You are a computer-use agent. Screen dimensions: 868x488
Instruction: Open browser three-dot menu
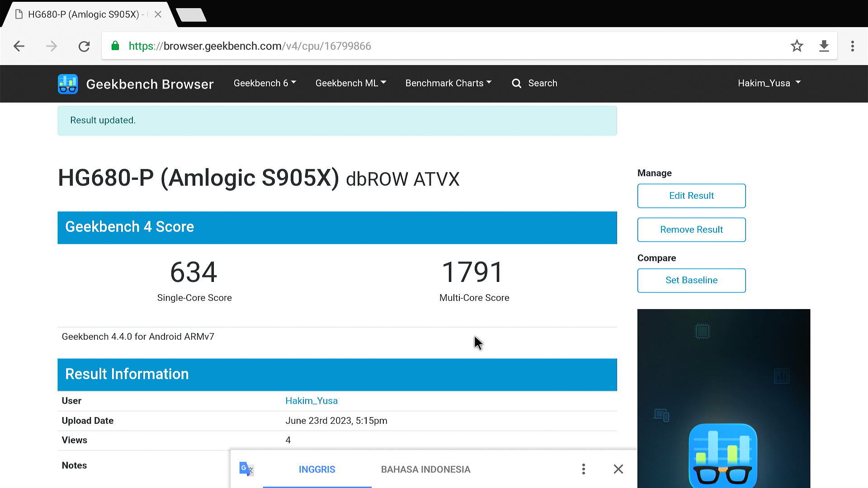tap(852, 46)
